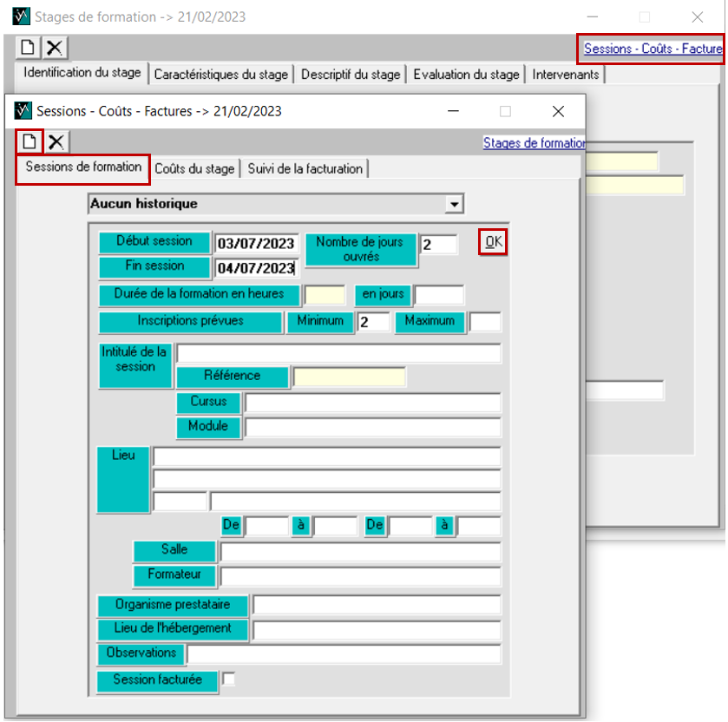728x722 pixels.
Task: Open the Coûts du stage tab
Action: (194, 169)
